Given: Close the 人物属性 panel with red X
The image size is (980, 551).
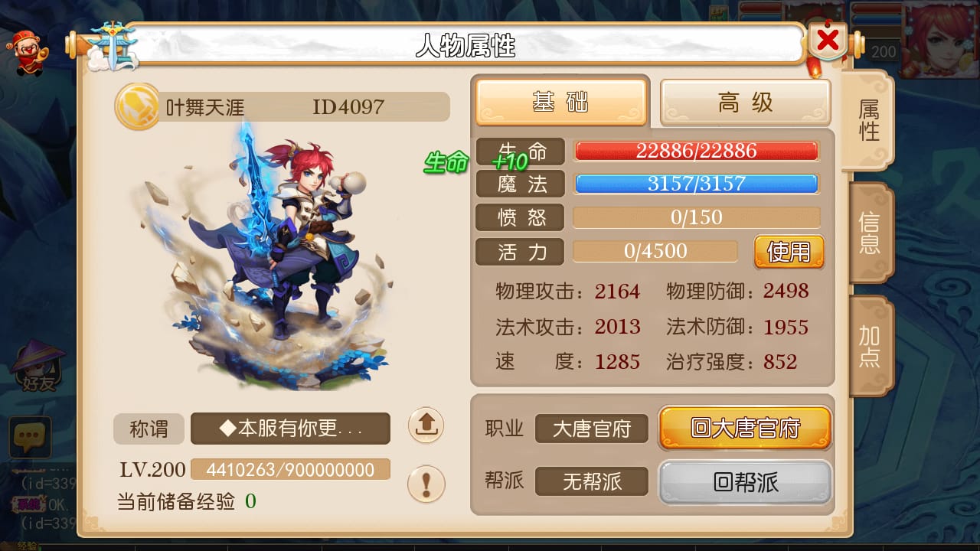Looking at the screenshot, I should tap(828, 40).
